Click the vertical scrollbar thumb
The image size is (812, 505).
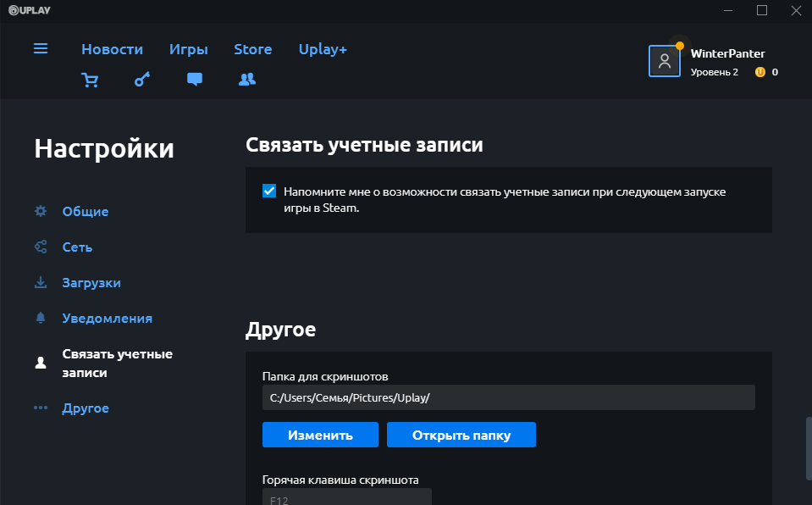pyautogui.click(x=809, y=448)
